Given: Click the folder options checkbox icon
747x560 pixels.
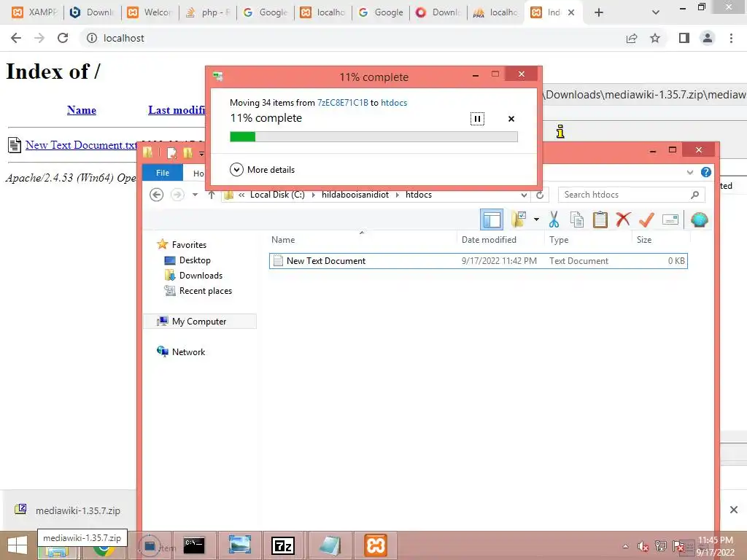Looking at the screenshot, I should [519, 219].
